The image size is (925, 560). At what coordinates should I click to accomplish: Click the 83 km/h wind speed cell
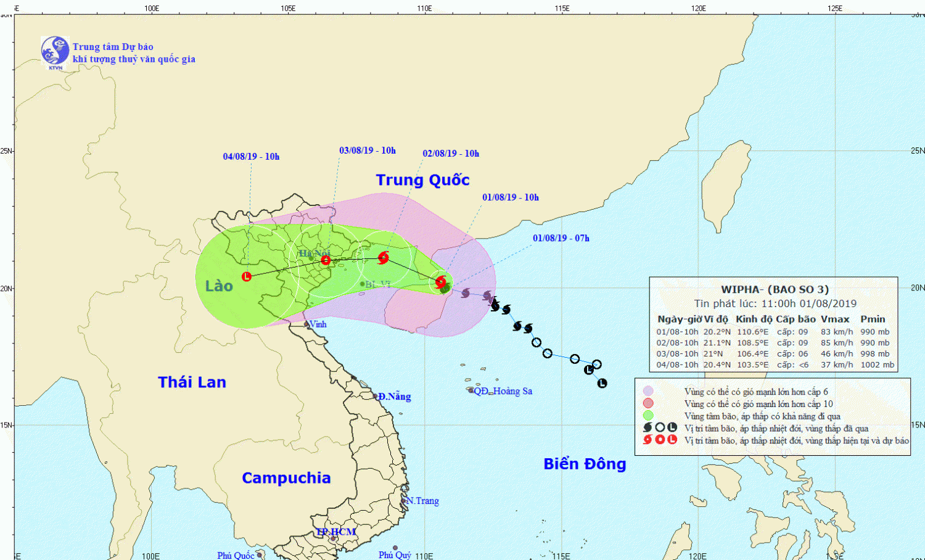tap(837, 332)
